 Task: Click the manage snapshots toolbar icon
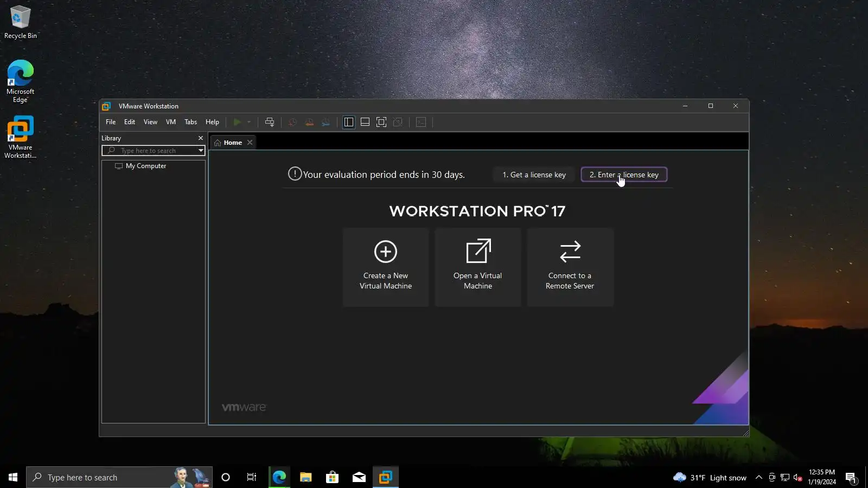(x=325, y=122)
